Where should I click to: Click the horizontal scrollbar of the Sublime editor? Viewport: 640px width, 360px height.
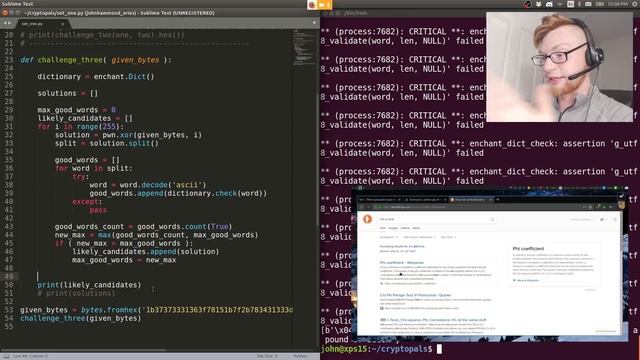pyautogui.click(x=84, y=350)
